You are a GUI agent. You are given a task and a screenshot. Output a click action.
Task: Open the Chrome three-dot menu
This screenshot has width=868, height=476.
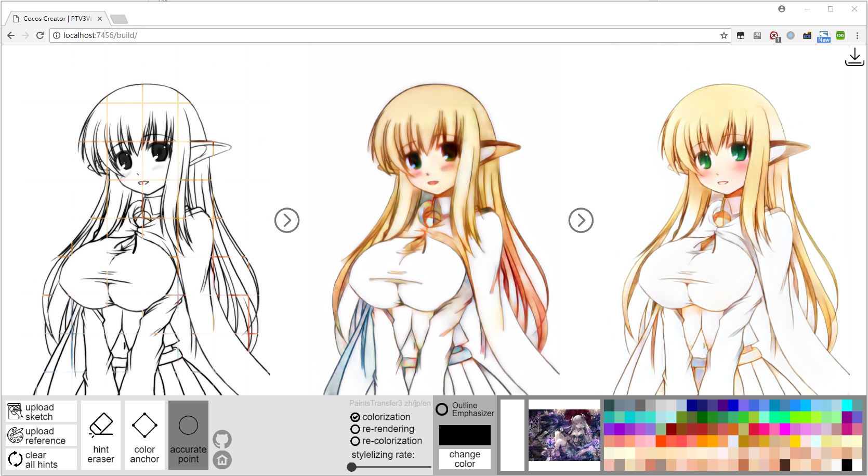857,35
